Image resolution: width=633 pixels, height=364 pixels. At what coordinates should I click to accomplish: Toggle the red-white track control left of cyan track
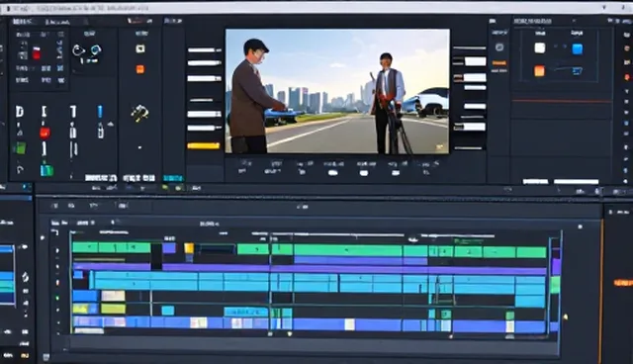pos(57,283)
